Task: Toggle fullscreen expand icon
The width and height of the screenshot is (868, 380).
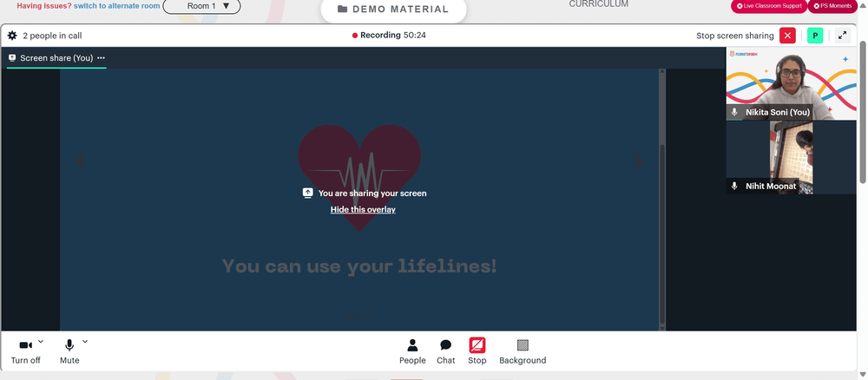Action: (842, 36)
